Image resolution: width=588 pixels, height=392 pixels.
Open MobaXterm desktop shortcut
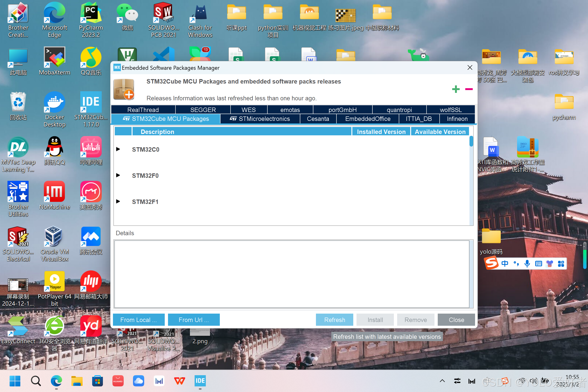(55, 57)
